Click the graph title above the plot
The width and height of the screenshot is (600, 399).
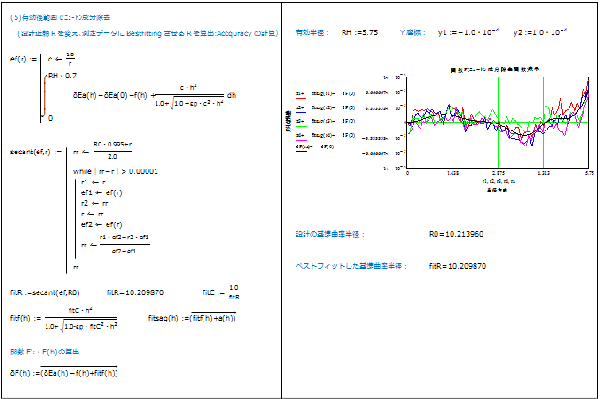click(495, 70)
